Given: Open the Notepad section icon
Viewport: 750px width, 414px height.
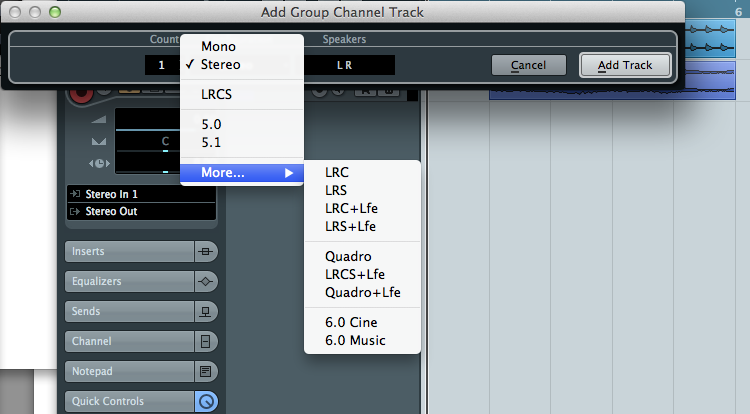Looking at the screenshot, I should tap(206, 371).
